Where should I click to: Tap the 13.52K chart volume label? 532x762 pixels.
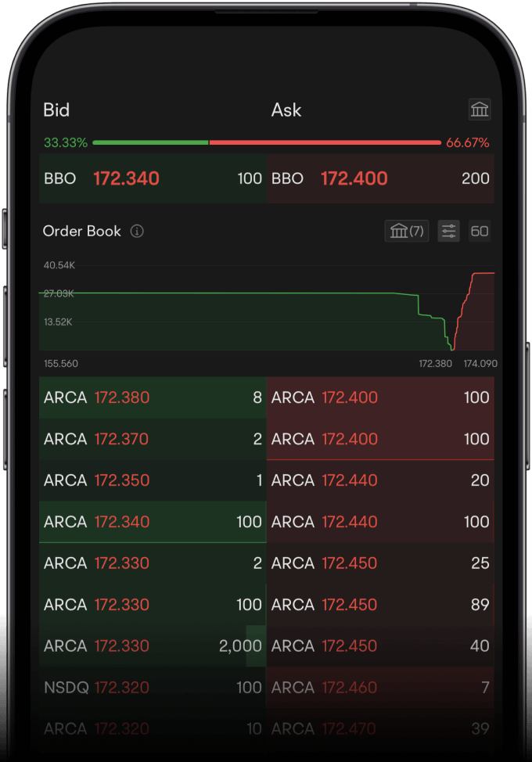click(x=58, y=322)
